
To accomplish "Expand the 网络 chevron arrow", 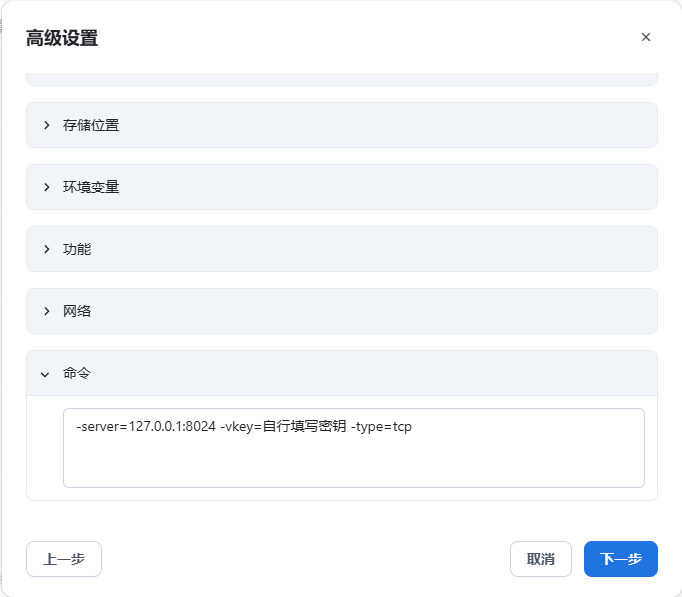I will point(46,311).
